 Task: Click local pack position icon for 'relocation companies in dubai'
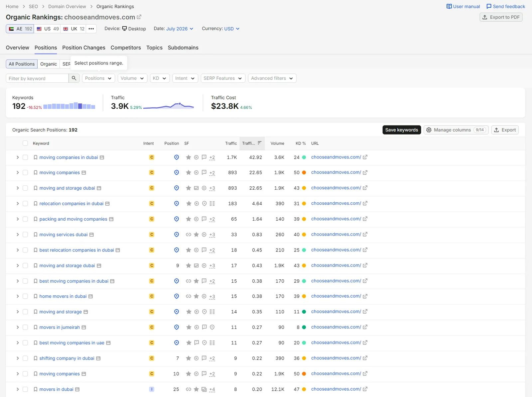[177, 203]
